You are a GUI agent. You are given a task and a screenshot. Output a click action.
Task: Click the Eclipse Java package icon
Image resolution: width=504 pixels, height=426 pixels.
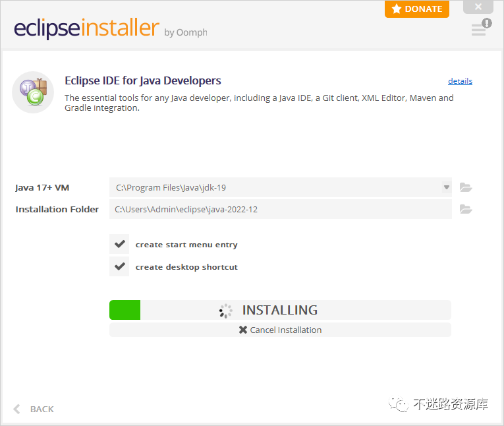tap(33, 92)
